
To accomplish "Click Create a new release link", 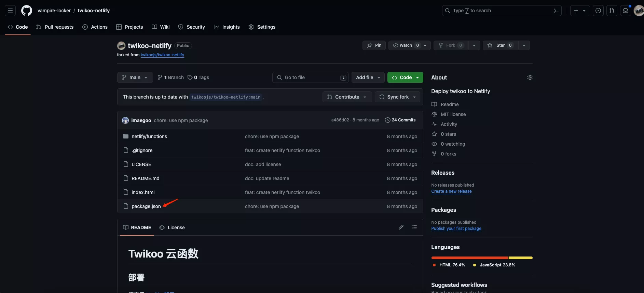I will point(451,191).
